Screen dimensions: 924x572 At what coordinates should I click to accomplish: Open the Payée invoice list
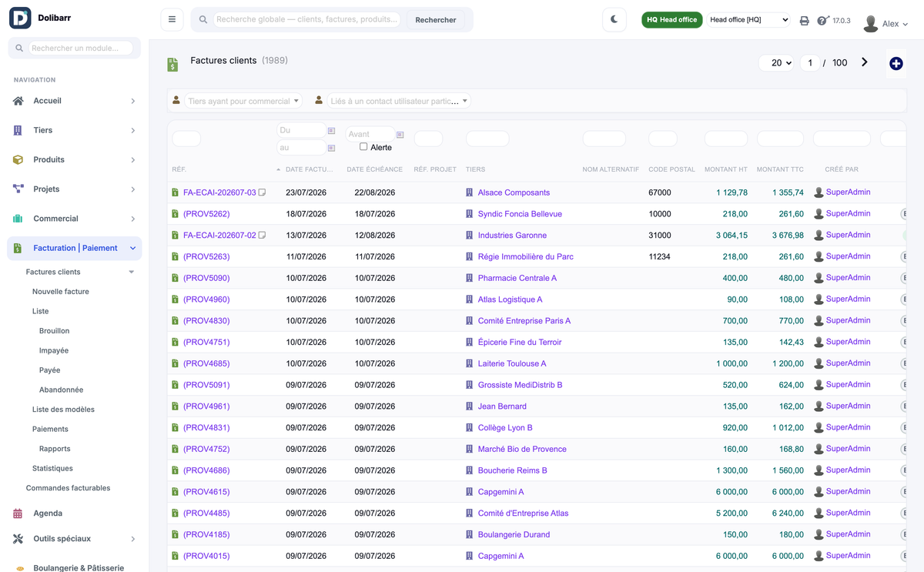tap(49, 370)
